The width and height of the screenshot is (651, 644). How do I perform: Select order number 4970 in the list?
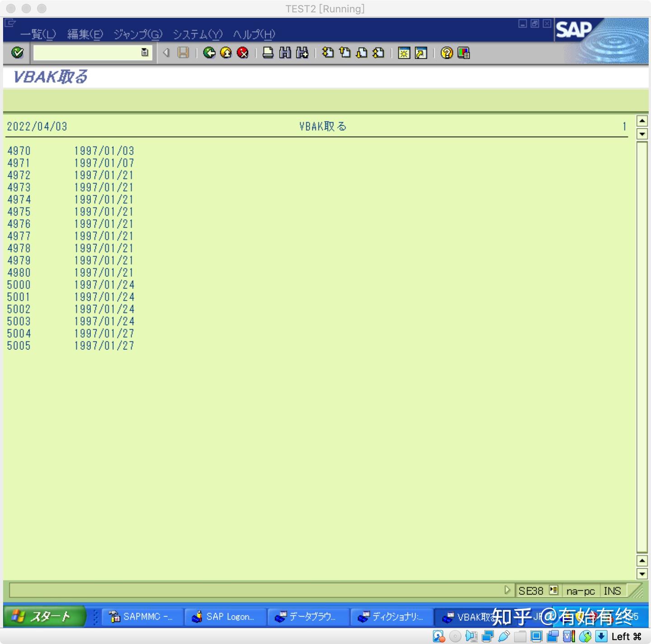[19, 151]
